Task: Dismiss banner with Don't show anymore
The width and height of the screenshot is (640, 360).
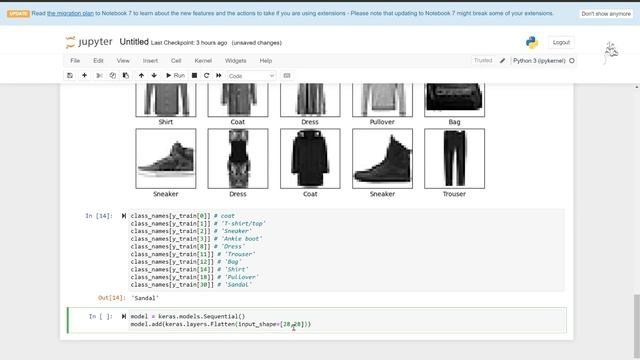Action: point(606,13)
